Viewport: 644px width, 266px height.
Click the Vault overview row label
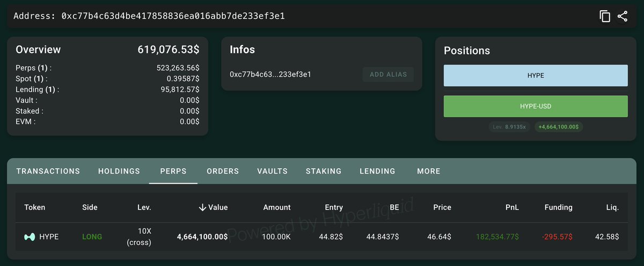point(27,100)
